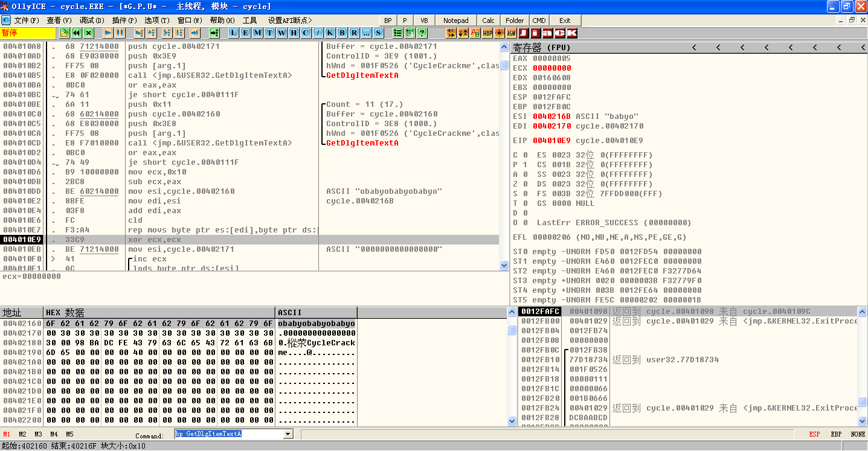Image resolution: width=868 pixels, height=451 pixels.
Task: Click the HEX 数据 column header
Action: coord(159,313)
